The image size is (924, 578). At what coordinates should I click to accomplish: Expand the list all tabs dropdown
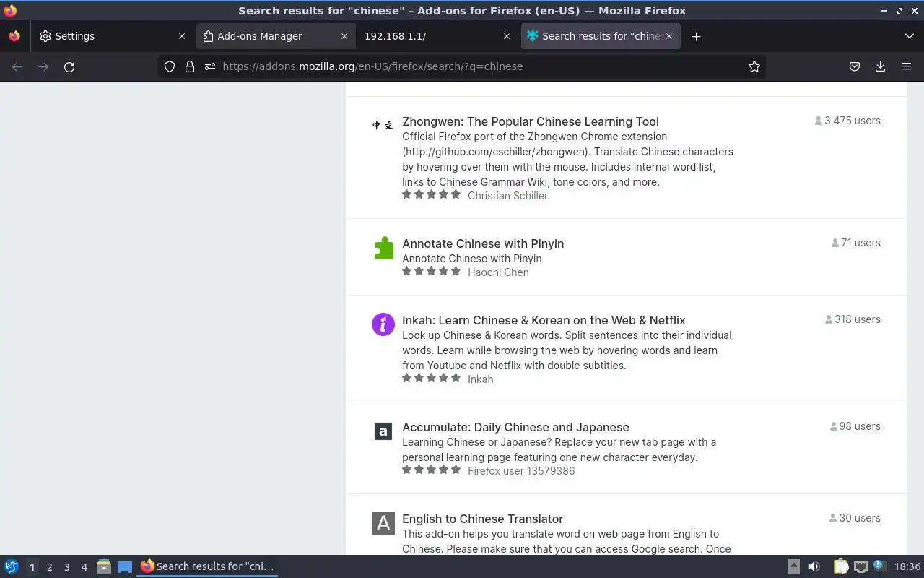(x=909, y=36)
